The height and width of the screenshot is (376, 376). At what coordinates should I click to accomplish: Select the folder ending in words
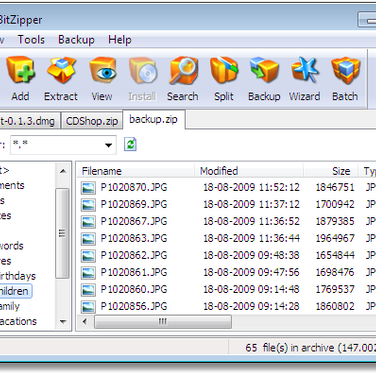[12, 246]
